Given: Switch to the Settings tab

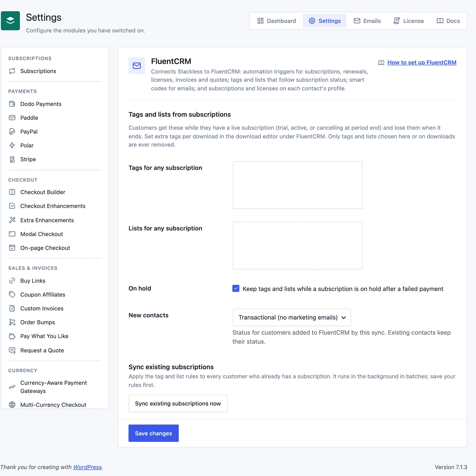Looking at the screenshot, I should (x=325, y=21).
